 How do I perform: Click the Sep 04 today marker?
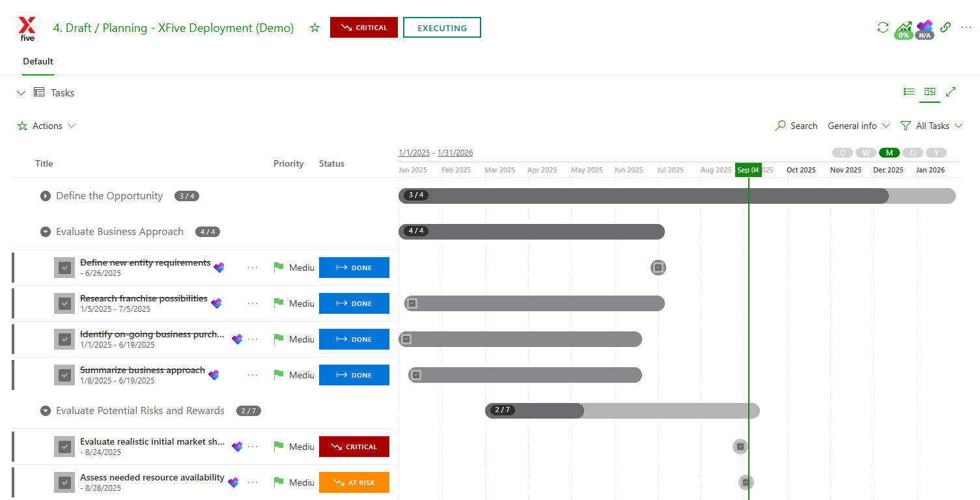(748, 170)
